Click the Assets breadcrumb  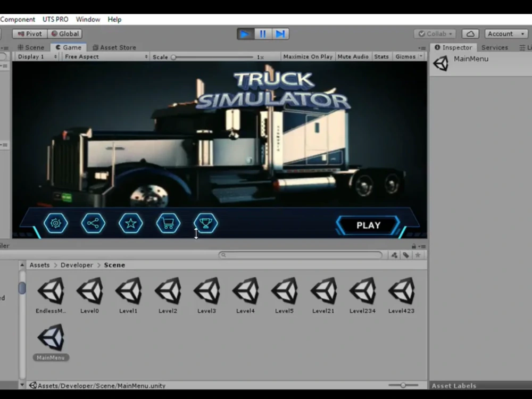(39, 265)
